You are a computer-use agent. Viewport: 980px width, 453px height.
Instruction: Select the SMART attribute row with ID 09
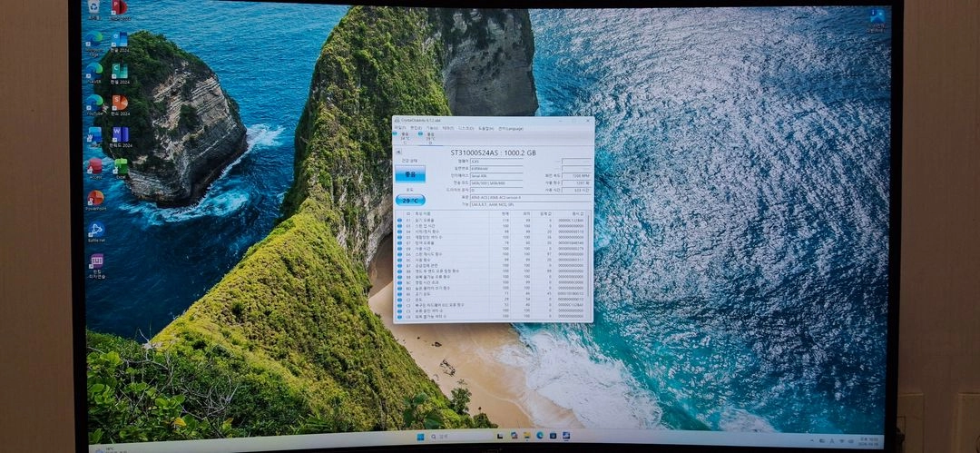tap(491, 249)
